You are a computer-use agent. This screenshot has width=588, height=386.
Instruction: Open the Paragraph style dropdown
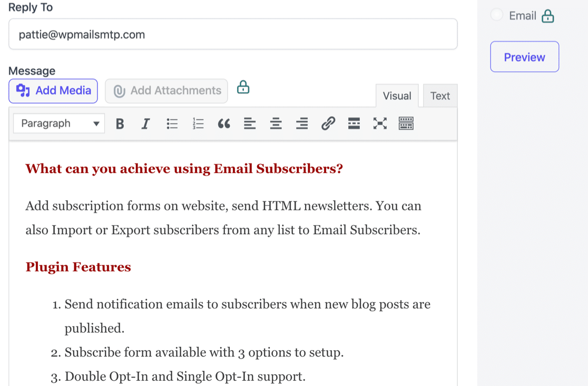tap(58, 123)
